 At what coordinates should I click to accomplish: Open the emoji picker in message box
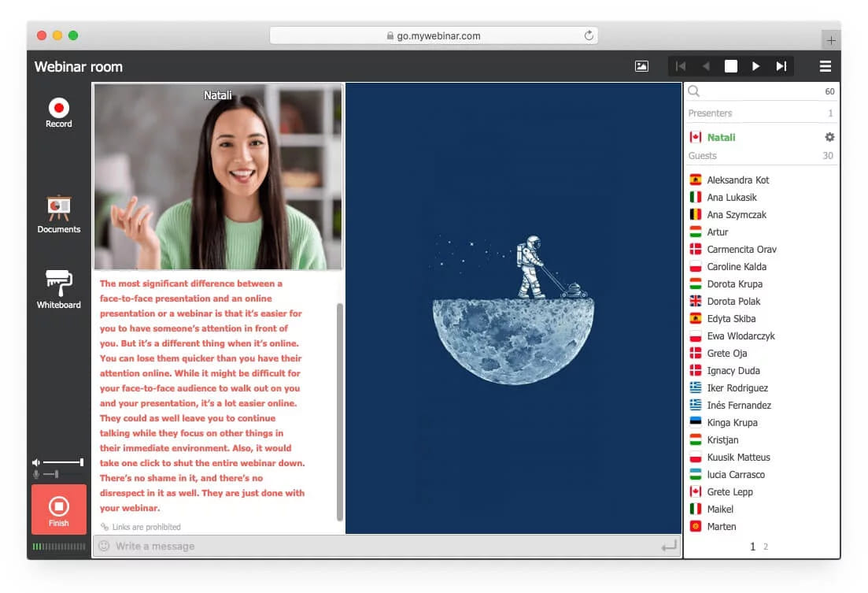click(104, 546)
